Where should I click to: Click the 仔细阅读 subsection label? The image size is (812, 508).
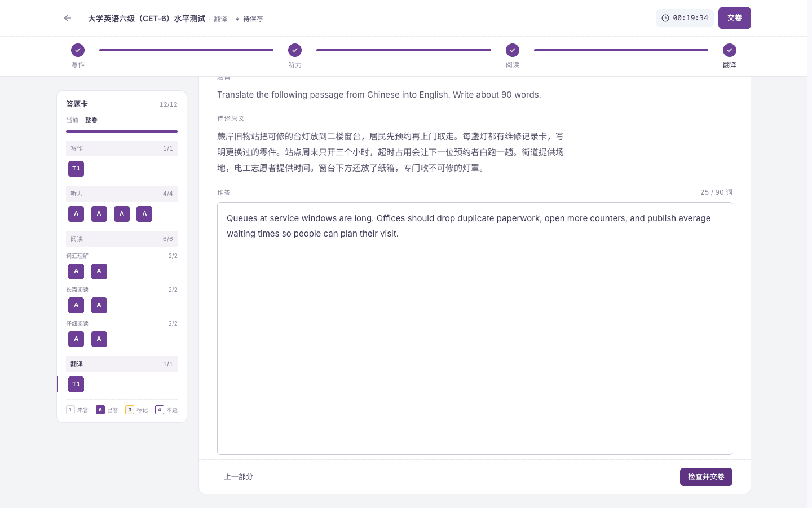point(77,323)
